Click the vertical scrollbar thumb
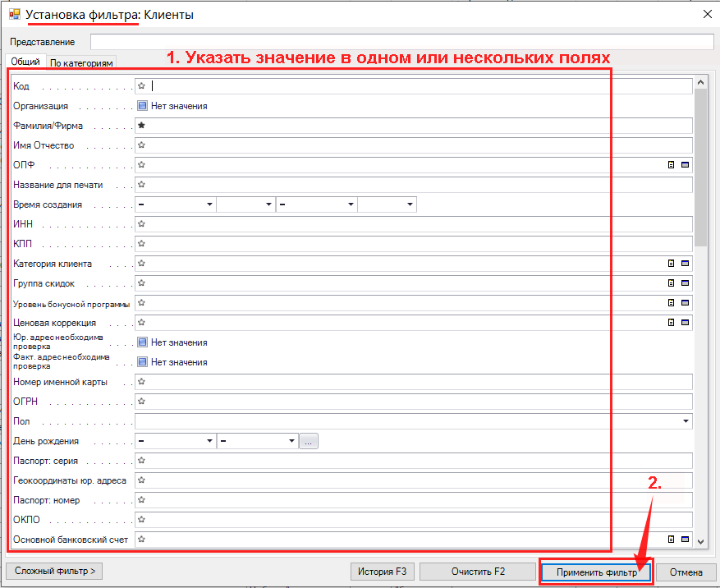This screenshot has height=588, width=720. [x=700, y=164]
